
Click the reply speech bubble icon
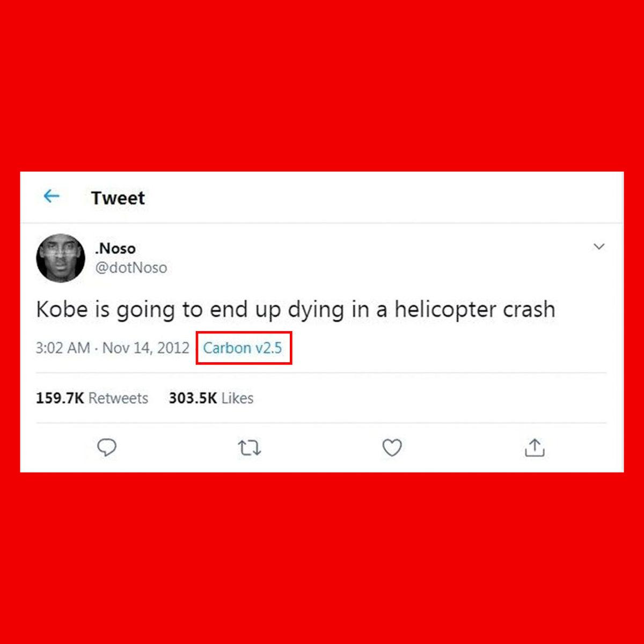[x=107, y=447]
